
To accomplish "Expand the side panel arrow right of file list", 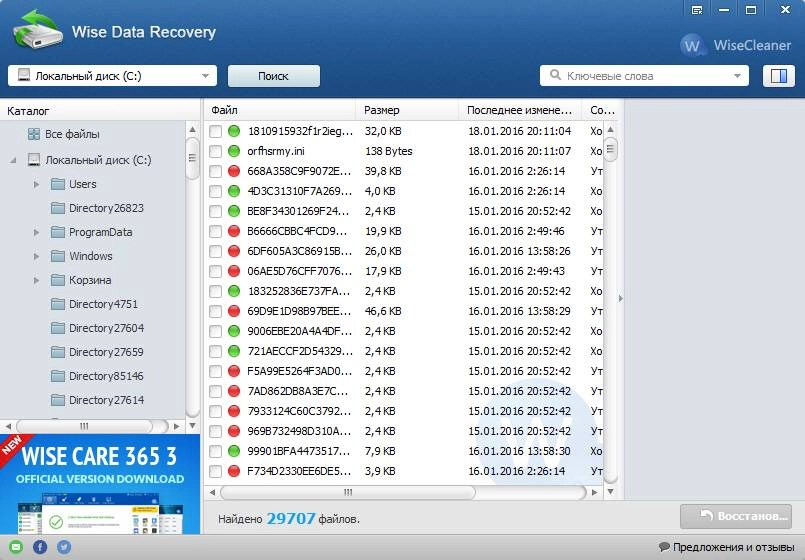I will coord(621,298).
